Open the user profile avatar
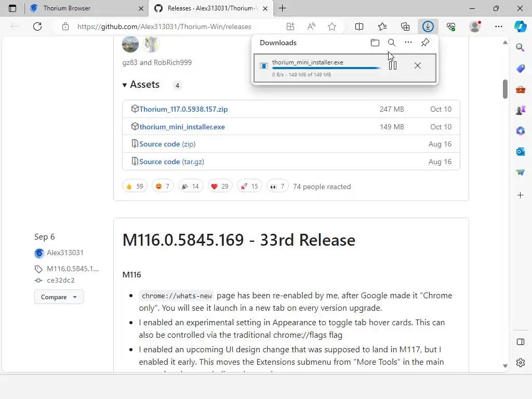Image resolution: width=532 pixels, height=399 pixels. click(x=475, y=26)
